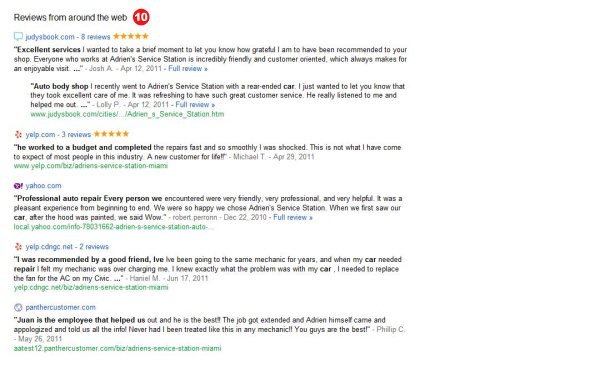Open robert.perronn's Full review link
The image size is (600, 373).
293,217
